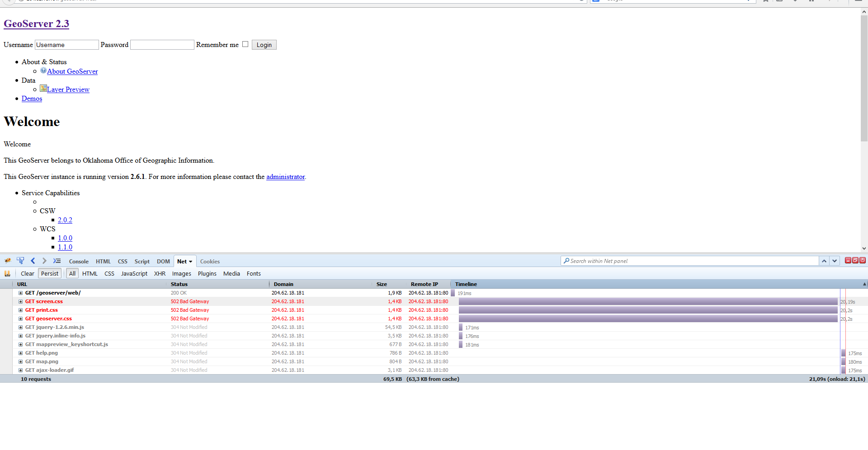
Task: Filter requests by CSS type
Action: [109, 273]
